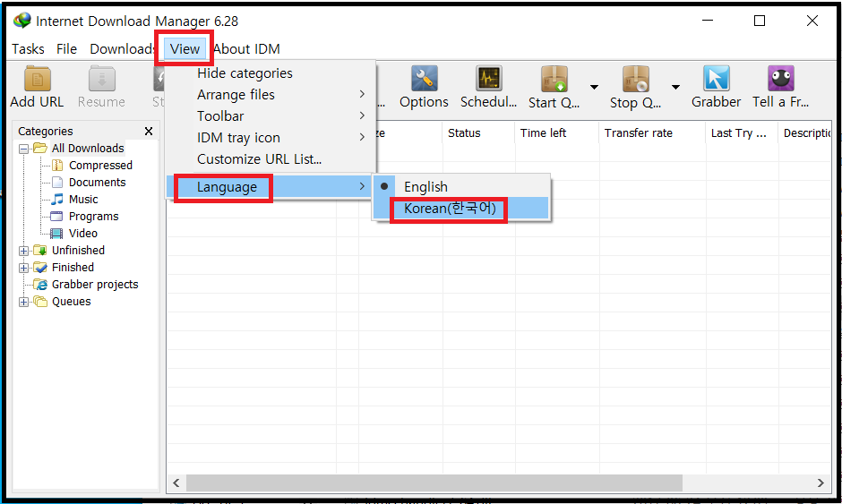Sort by Status column header
Image resolution: width=842 pixels, height=504 pixels.
tap(479, 133)
